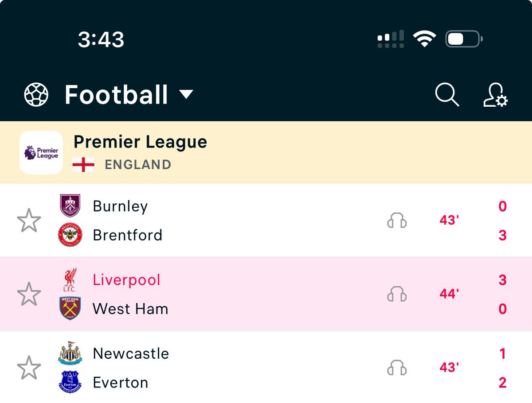Open the profile settings icon
Viewport: 532px width, 403px height.
pyautogui.click(x=496, y=95)
